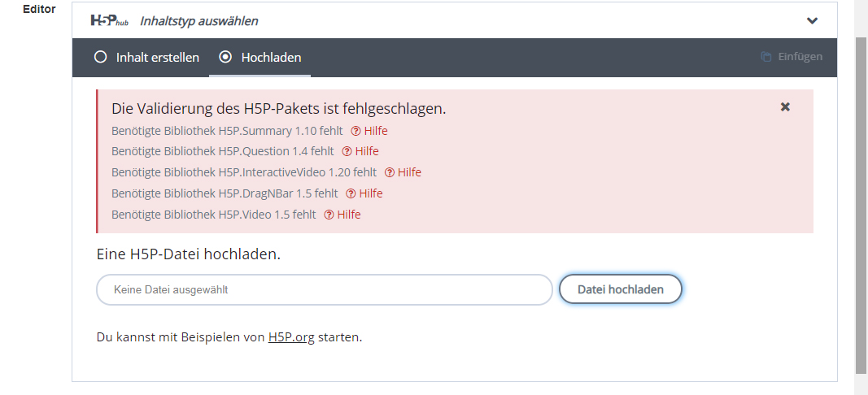The width and height of the screenshot is (868, 395).
Task: Switch to the Inhalt erstellen tab
Action: pos(146,58)
